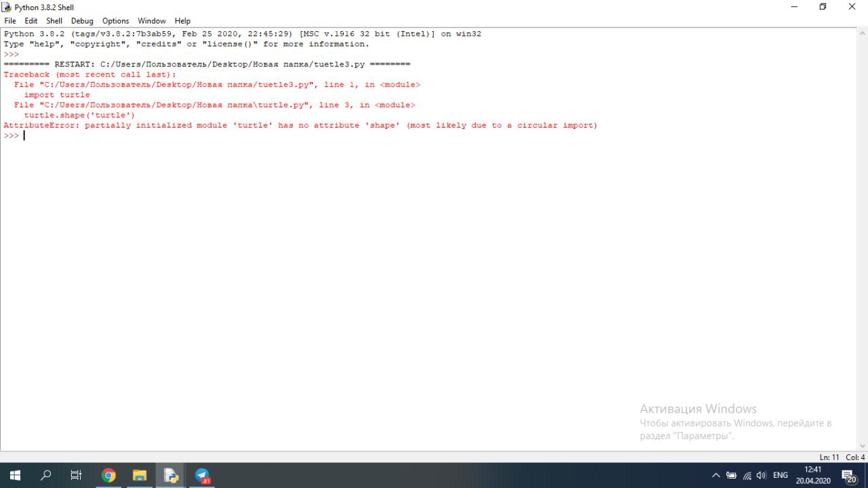Screen dimensions: 868x488
Task: Click the AttributeError message line
Action: pyautogui.click(x=300, y=126)
